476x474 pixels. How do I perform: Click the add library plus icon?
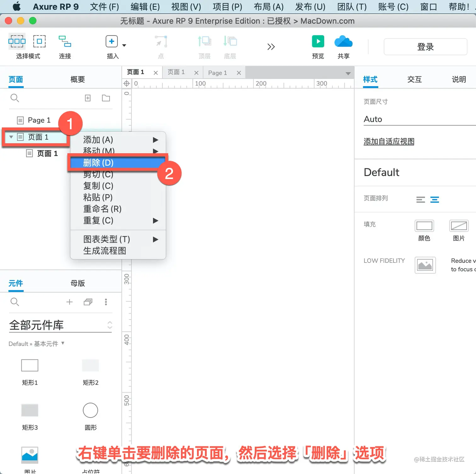tap(70, 302)
